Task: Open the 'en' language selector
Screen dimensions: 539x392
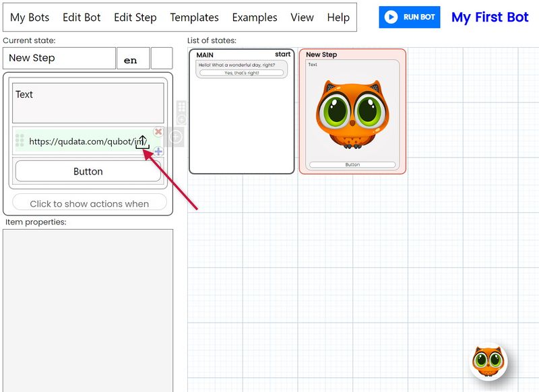Action: [132, 59]
